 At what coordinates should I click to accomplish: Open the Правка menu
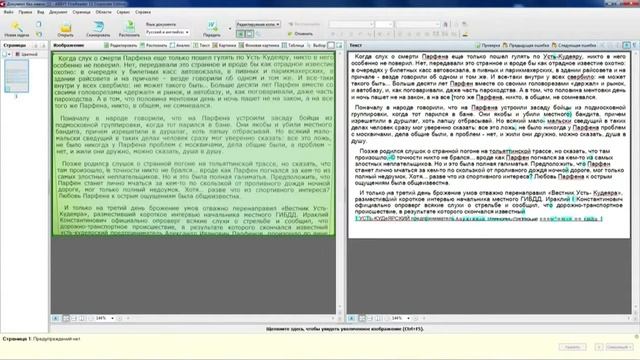(25, 12)
